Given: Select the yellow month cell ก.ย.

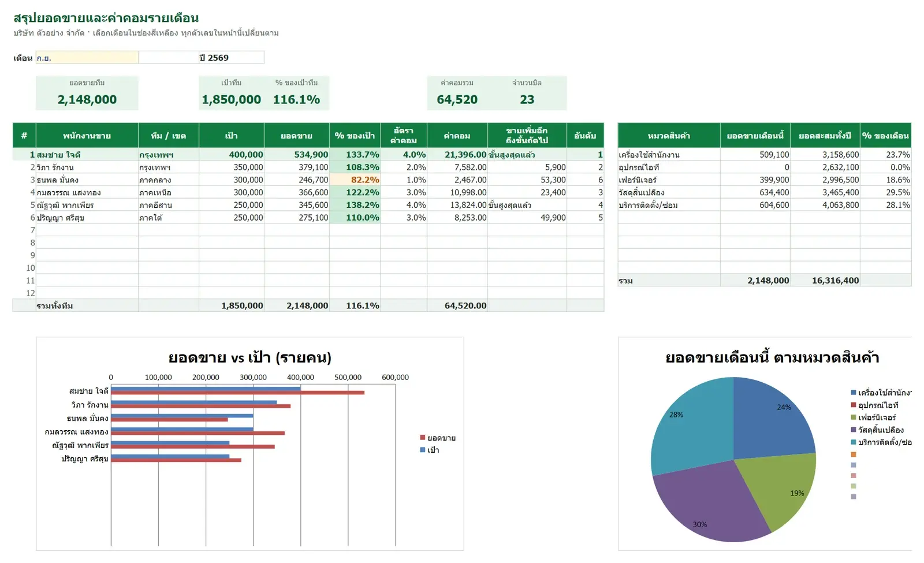Looking at the screenshot, I should coord(87,58).
